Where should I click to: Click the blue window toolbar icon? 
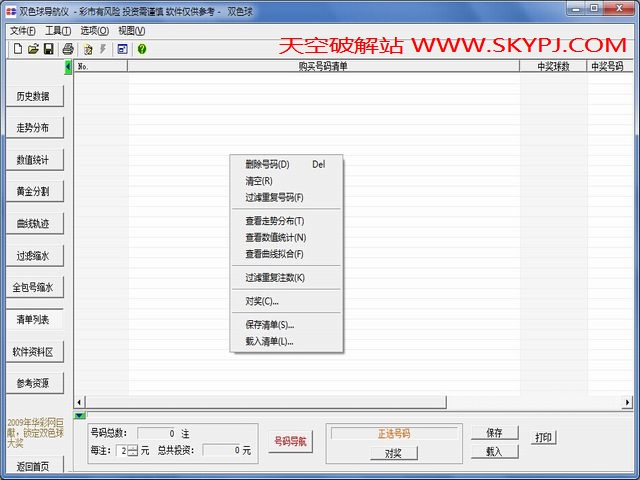122,48
